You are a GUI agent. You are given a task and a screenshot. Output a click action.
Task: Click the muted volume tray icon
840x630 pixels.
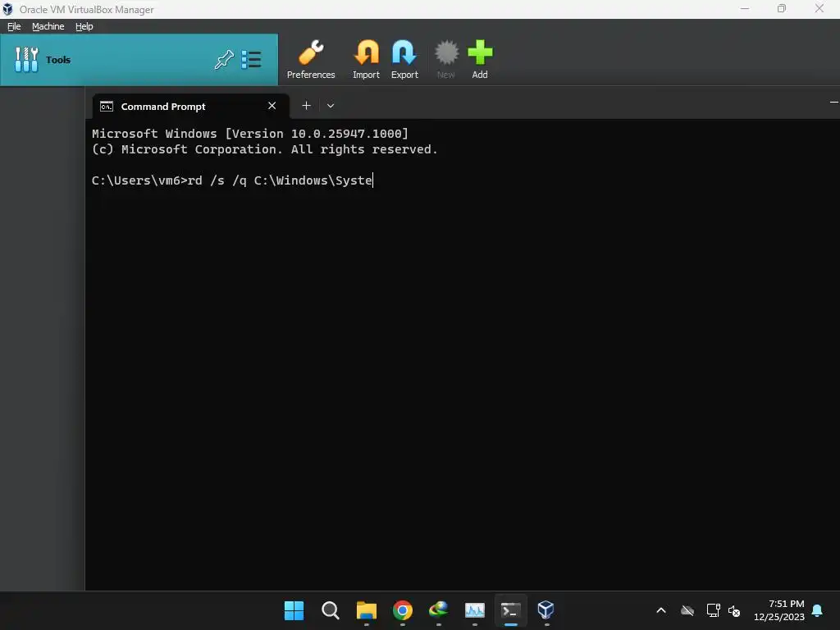pyautogui.click(x=734, y=610)
